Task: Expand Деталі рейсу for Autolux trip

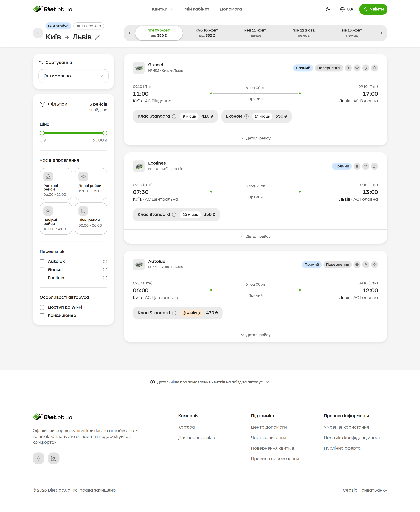Action: click(x=256, y=335)
